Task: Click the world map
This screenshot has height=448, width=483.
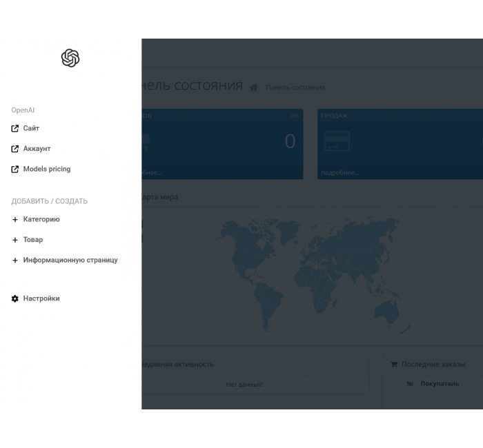Action: (308, 274)
